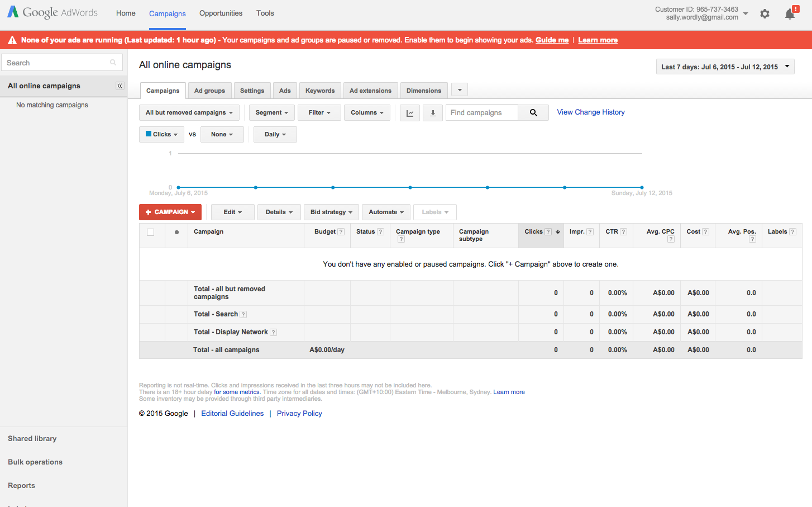Open the Columns dropdown
The image size is (812, 507).
(x=367, y=113)
